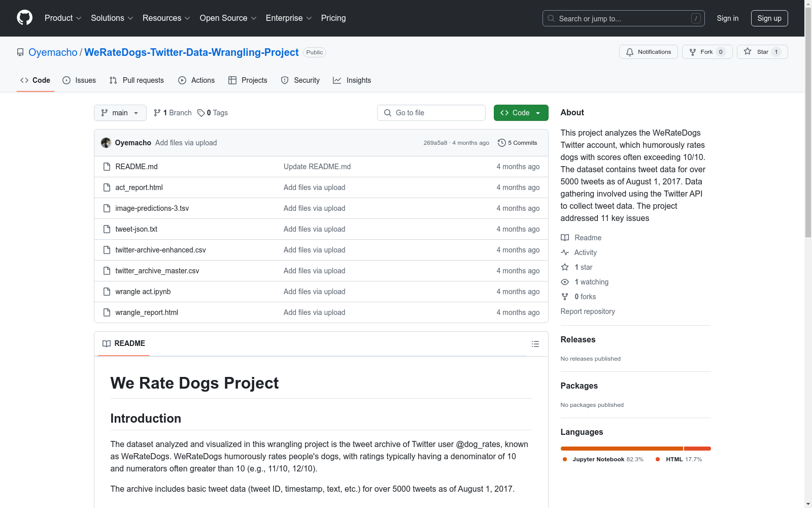Click Sign in
This screenshot has width=812, height=508.
pyautogui.click(x=728, y=18)
